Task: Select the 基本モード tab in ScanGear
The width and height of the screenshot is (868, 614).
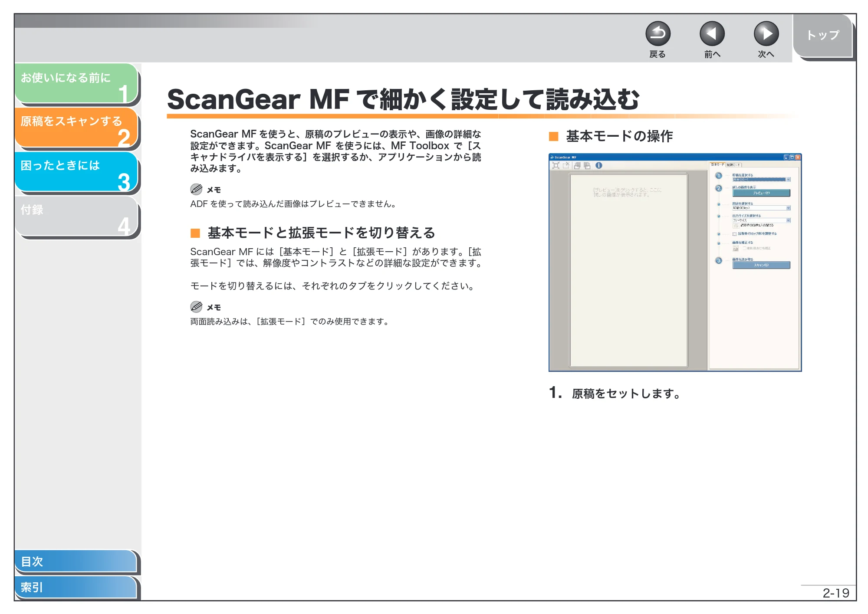Action: [717, 164]
